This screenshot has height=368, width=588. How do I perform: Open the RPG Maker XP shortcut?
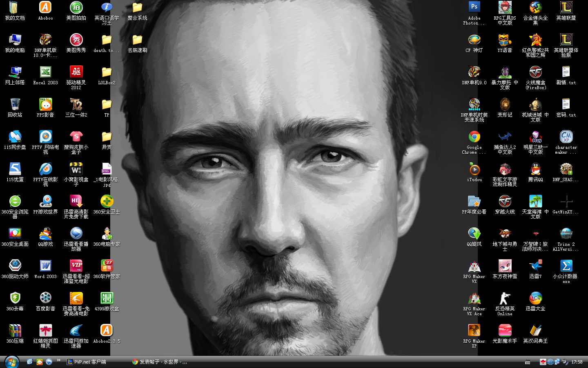(474, 336)
